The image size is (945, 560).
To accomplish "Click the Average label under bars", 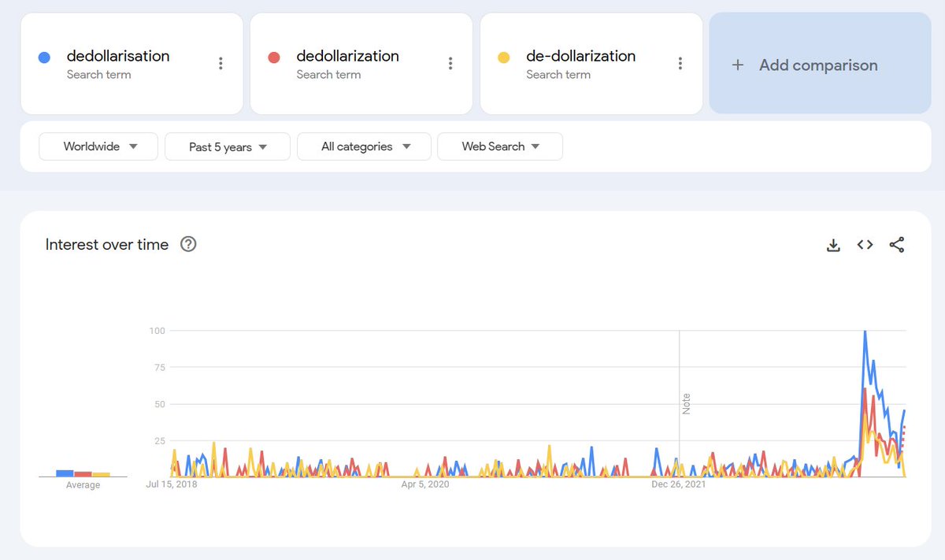I will pos(83,485).
